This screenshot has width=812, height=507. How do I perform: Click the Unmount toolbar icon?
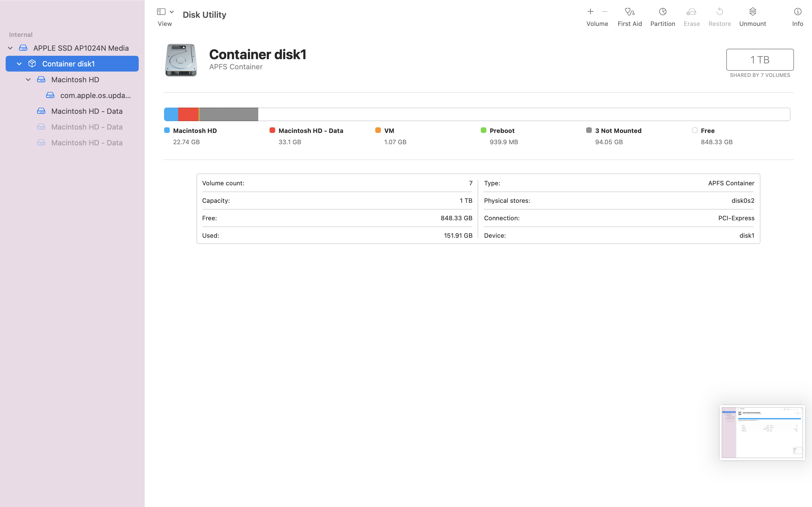752,12
